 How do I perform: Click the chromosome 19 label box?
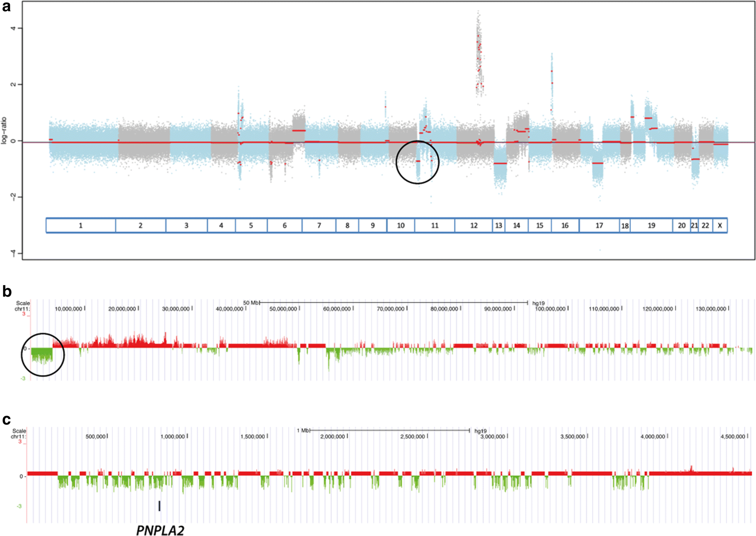pyautogui.click(x=652, y=225)
